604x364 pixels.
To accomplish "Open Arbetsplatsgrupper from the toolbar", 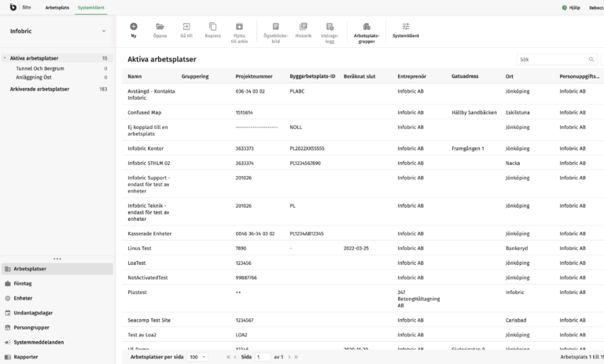I will pos(366,27).
